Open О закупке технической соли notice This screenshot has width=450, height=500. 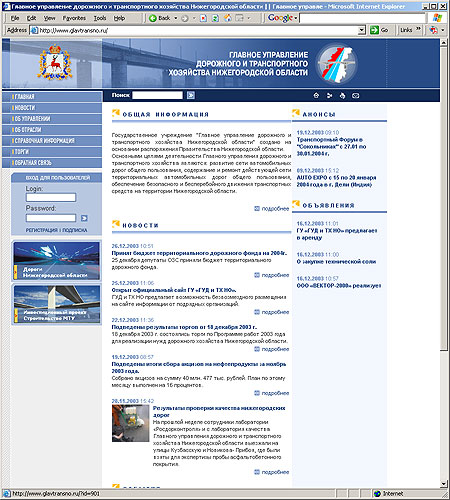coord(336,262)
